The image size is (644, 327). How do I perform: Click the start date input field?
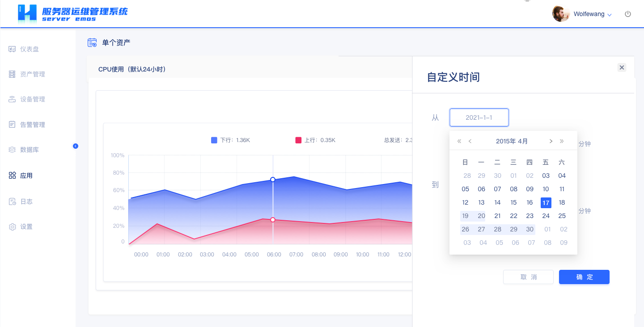[479, 117]
